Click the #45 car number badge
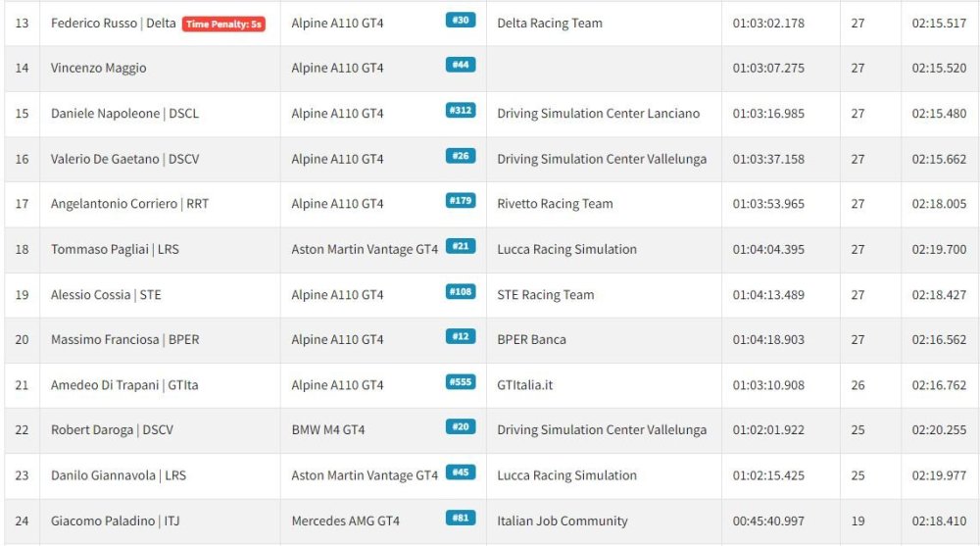 point(461,472)
